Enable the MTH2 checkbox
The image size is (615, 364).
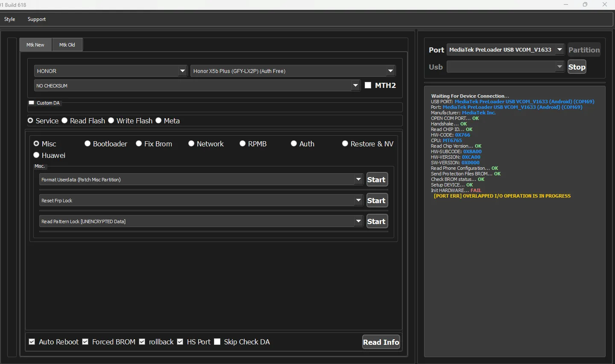click(x=368, y=85)
